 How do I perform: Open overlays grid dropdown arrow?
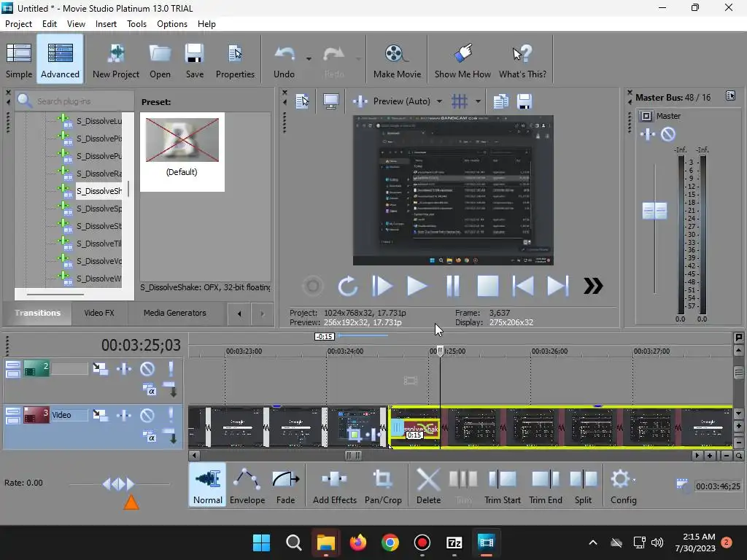click(x=477, y=101)
